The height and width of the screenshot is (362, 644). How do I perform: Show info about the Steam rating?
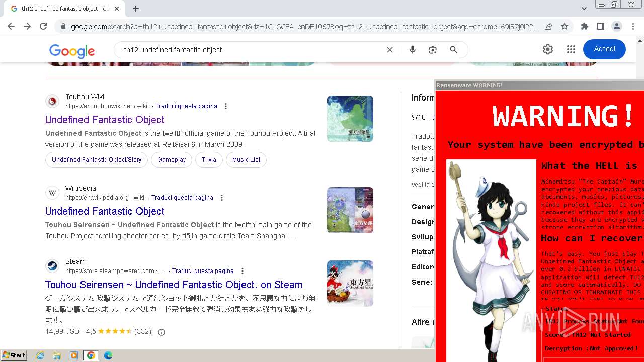[x=162, y=332]
